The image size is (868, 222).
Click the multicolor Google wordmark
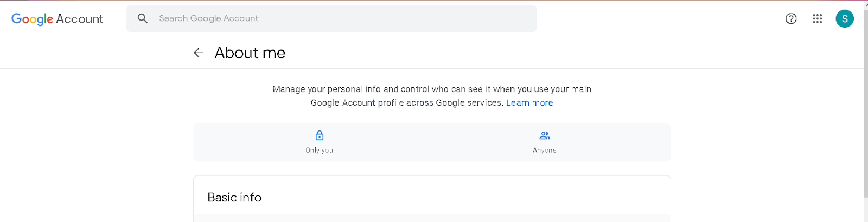click(x=32, y=19)
